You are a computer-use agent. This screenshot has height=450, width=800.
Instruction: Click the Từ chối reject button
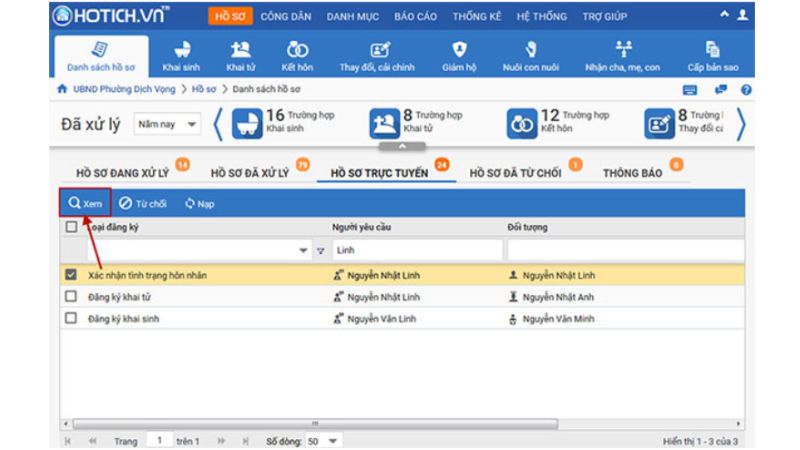[143, 204]
